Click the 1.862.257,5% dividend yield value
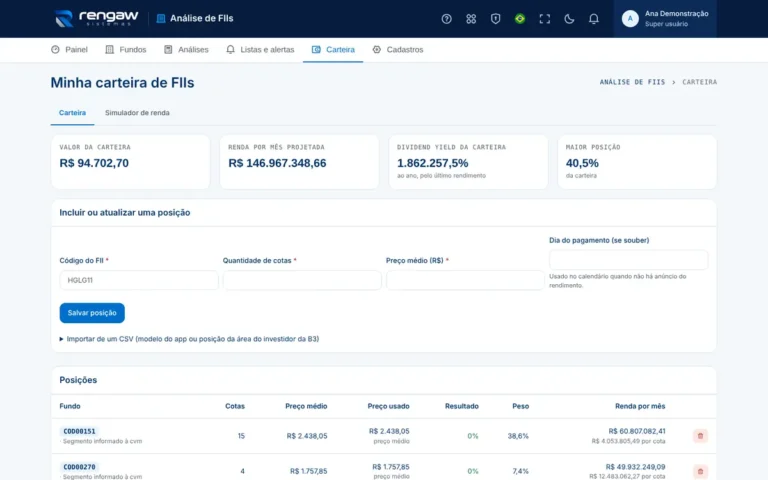Viewport: 768px width, 480px height. tap(432, 163)
